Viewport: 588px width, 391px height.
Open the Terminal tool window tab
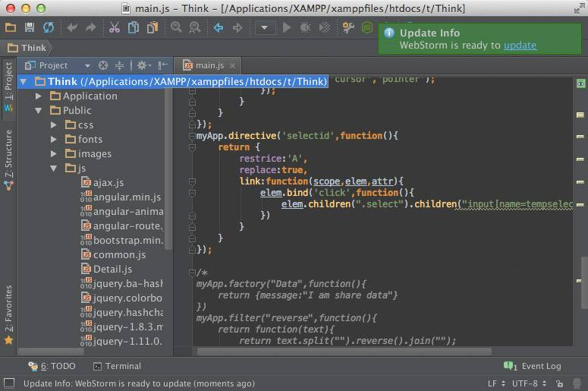tap(116, 366)
